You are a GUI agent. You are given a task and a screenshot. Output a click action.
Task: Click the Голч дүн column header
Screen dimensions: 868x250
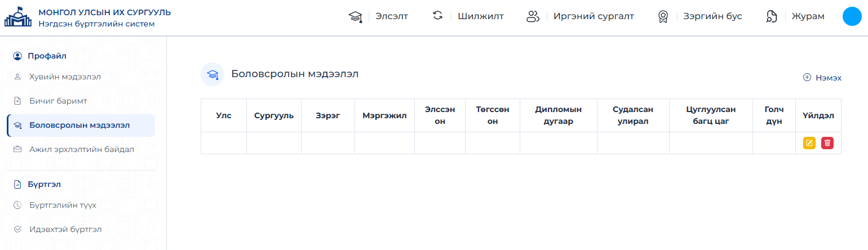774,115
